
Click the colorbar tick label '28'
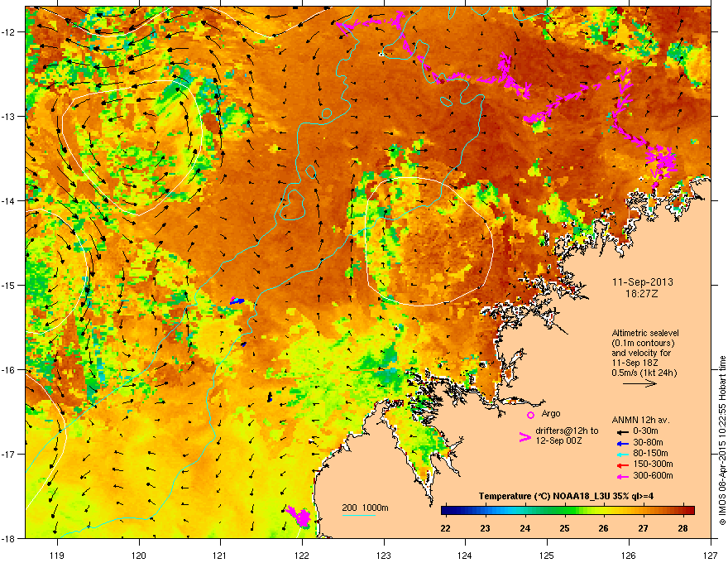pos(682,528)
